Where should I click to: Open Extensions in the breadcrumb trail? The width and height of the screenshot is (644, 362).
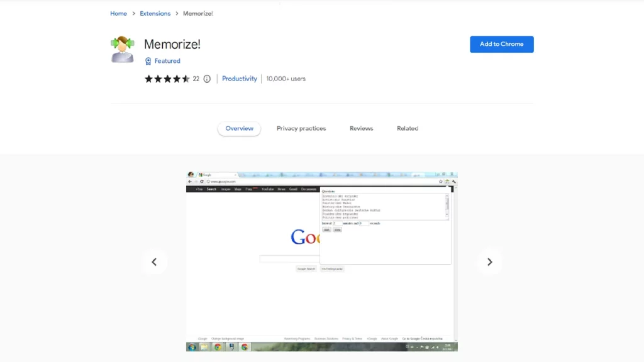155,13
